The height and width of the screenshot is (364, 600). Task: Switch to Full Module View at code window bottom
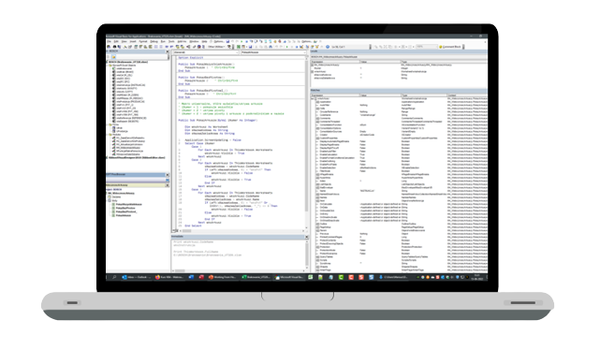point(177,231)
